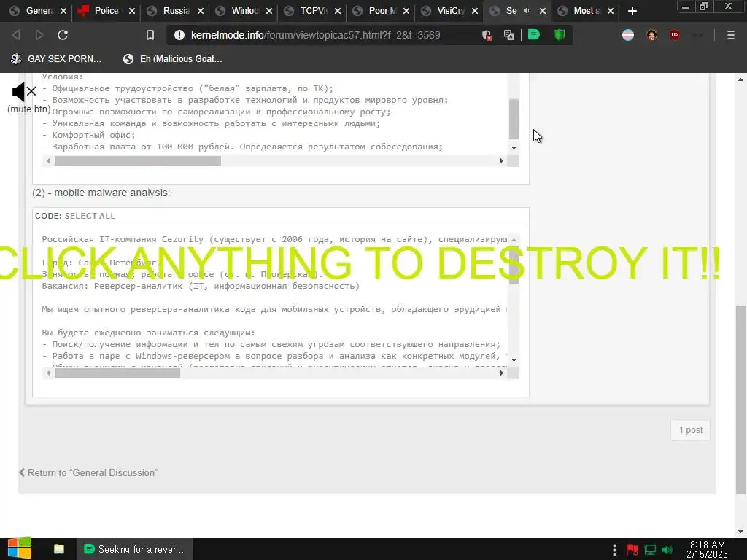The height and width of the screenshot is (560, 747).
Task: Click the red flag tray icon
Action: coord(632,550)
